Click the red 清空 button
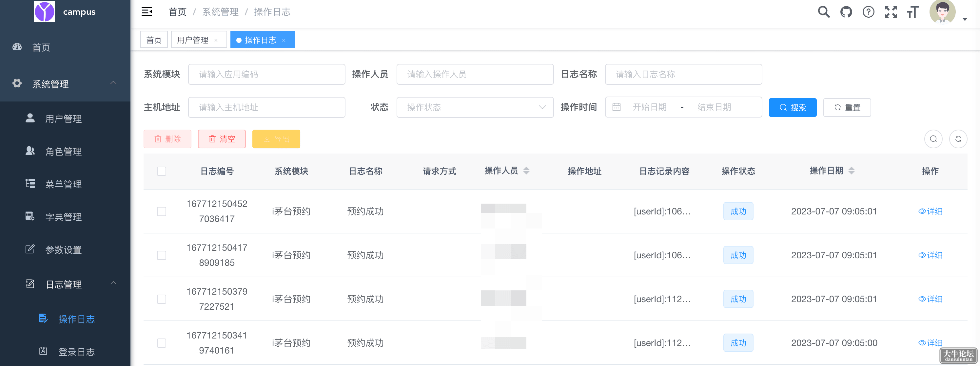Viewport: 980px width, 366px height. 222,139
